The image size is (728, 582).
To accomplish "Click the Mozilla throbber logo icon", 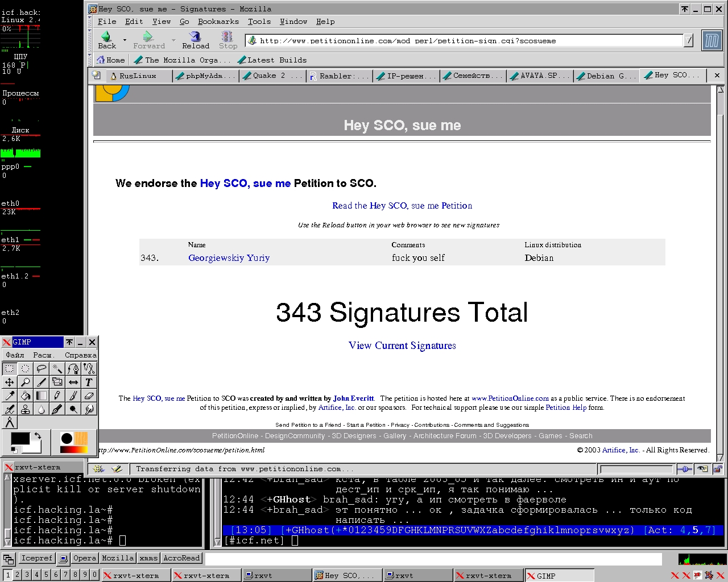I will coord(712,41).
